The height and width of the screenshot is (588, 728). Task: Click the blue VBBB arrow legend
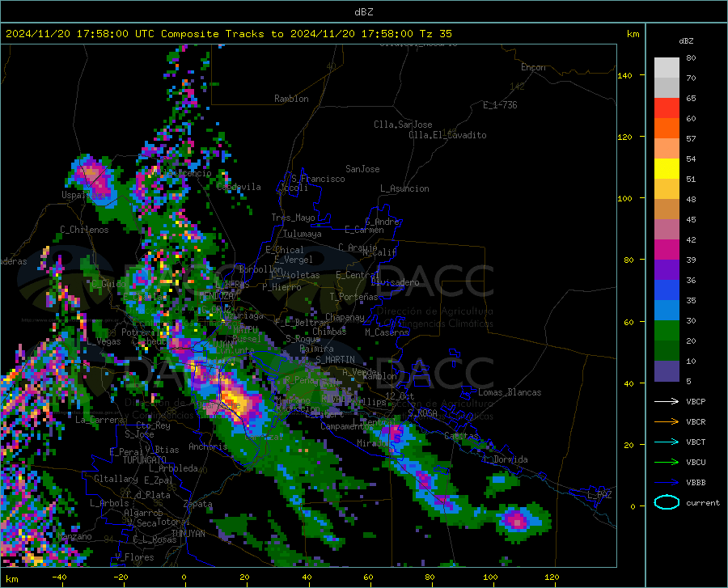pos(667,483)
